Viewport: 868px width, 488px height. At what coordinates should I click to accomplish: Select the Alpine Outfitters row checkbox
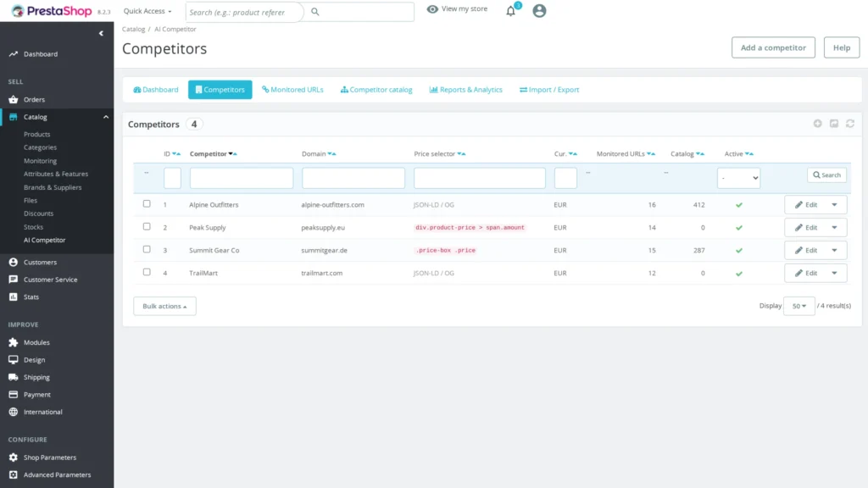pyautogui.click(x=147, y=203)
